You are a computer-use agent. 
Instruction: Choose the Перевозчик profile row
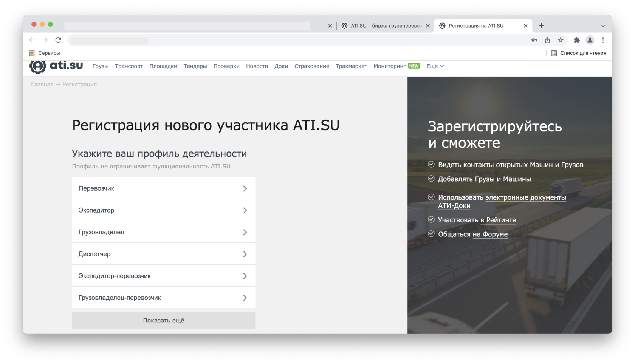(x=163, y=188)
